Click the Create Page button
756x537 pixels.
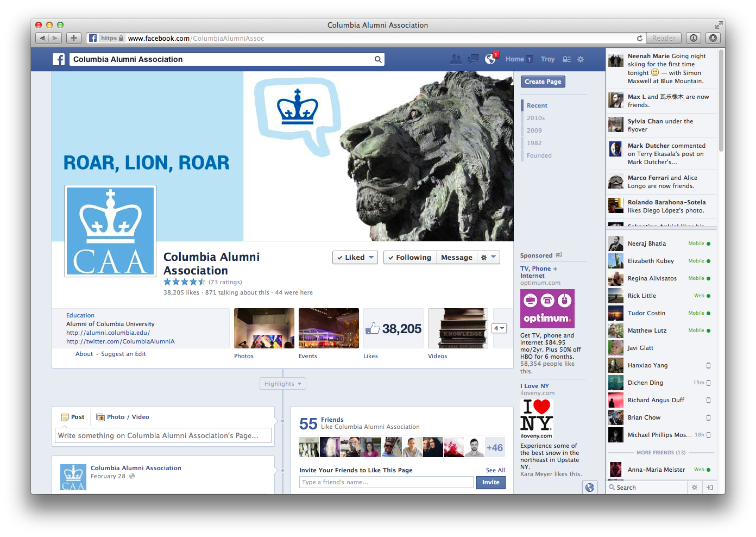[x=543, y=82]
